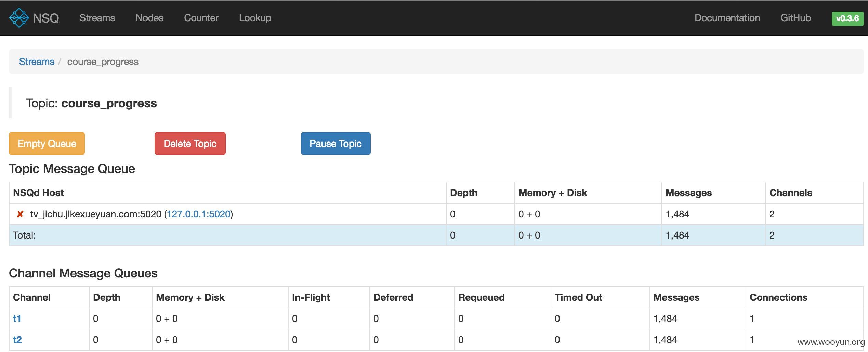Screen dimensions: 868x352
Task: Open the 127.0.0.1:5020 node link
Action: [198, 214]
